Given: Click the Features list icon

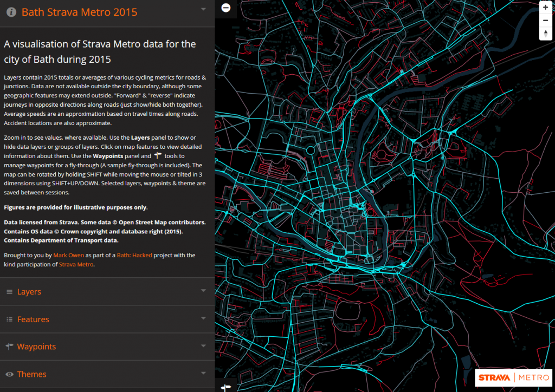Looking at the screenshot, I should click(9, 319).
